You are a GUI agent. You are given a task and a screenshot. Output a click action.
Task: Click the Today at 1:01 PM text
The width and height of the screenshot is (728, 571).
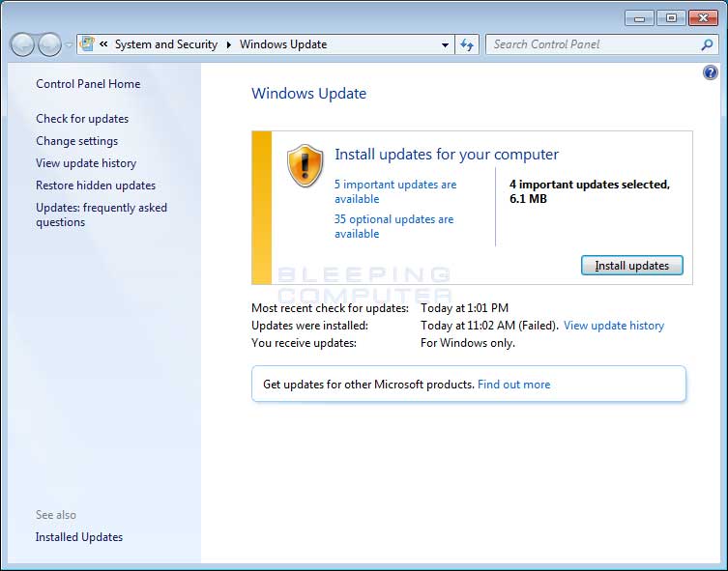[464, 308]
